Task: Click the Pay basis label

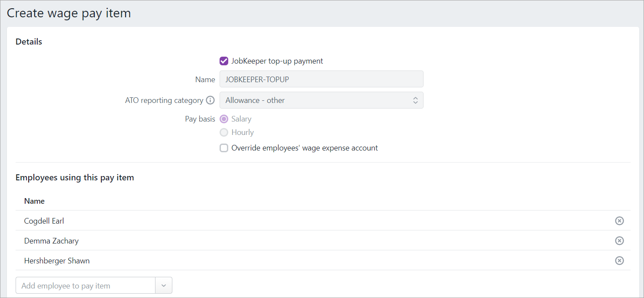Action: 200,119
